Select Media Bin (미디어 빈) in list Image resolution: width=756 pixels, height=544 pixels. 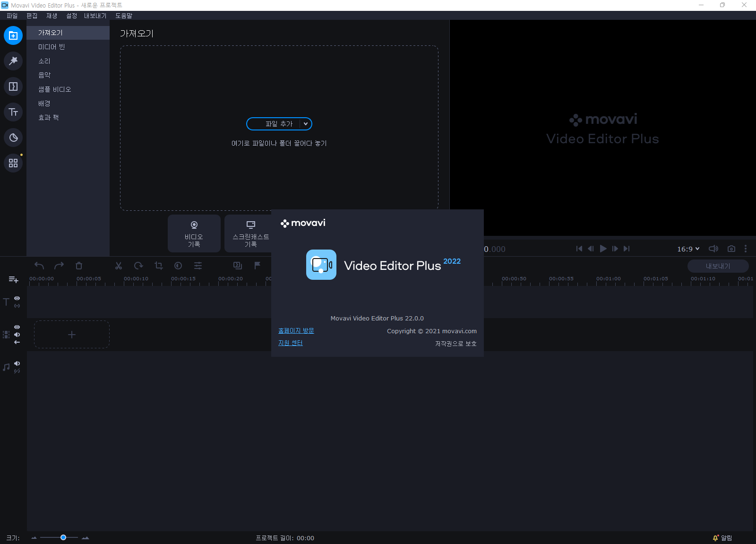(68, 47)
